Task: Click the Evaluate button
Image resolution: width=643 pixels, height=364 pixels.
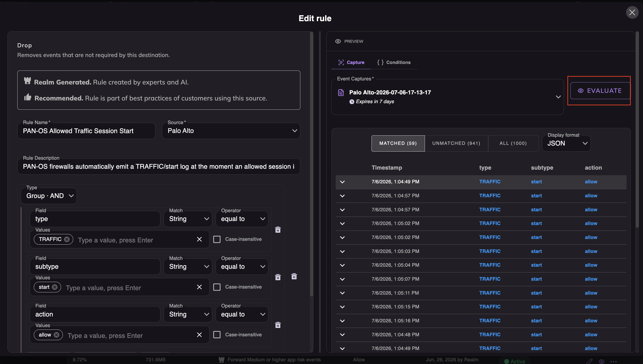Action: pos(600,91)
